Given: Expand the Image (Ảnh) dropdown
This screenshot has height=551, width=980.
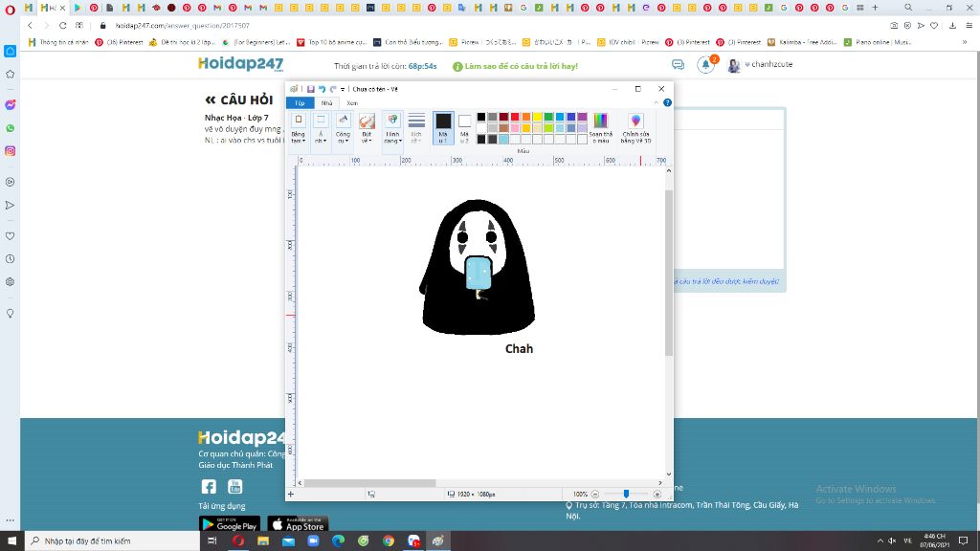Looking at the screenshot, I should click(x=321, y=138).
